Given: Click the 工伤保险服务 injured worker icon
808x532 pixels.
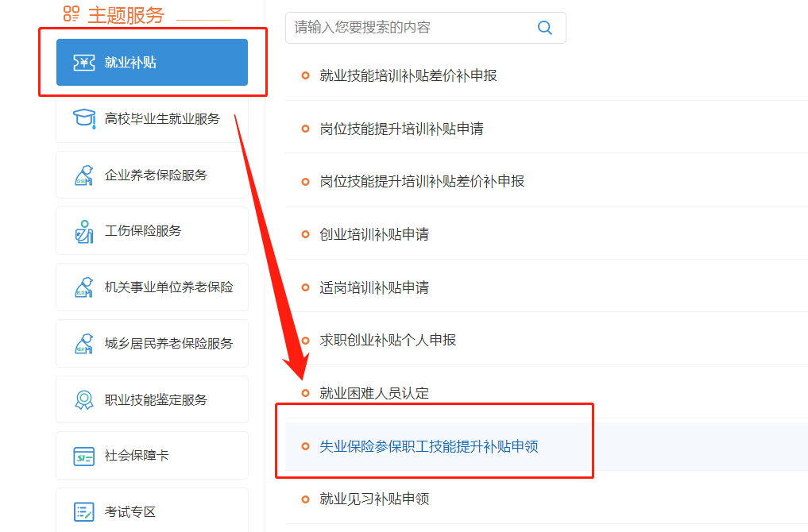Looking at the screenshot, I should pos(84,231).
